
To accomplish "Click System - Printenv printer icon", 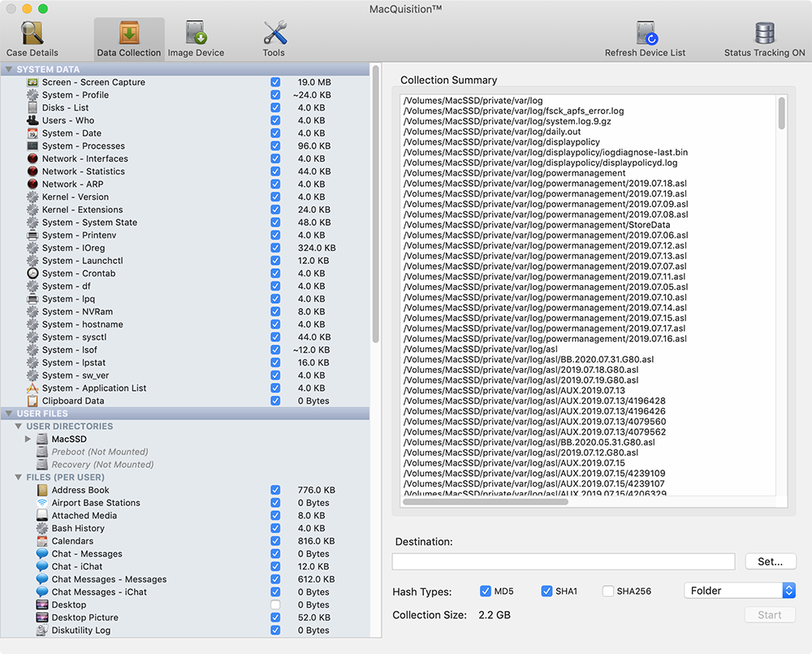I will click(x=32, y=235).
